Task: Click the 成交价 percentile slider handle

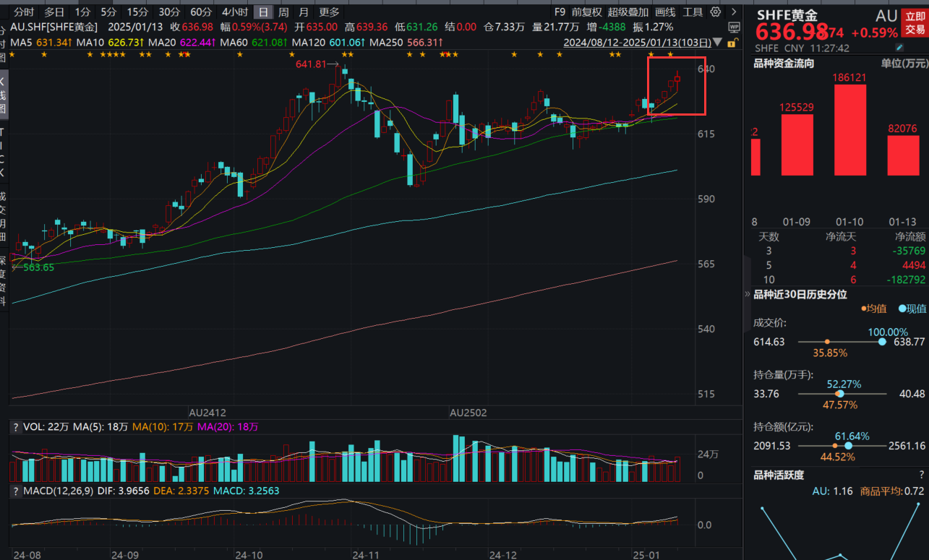Action: tap(882, 342)
